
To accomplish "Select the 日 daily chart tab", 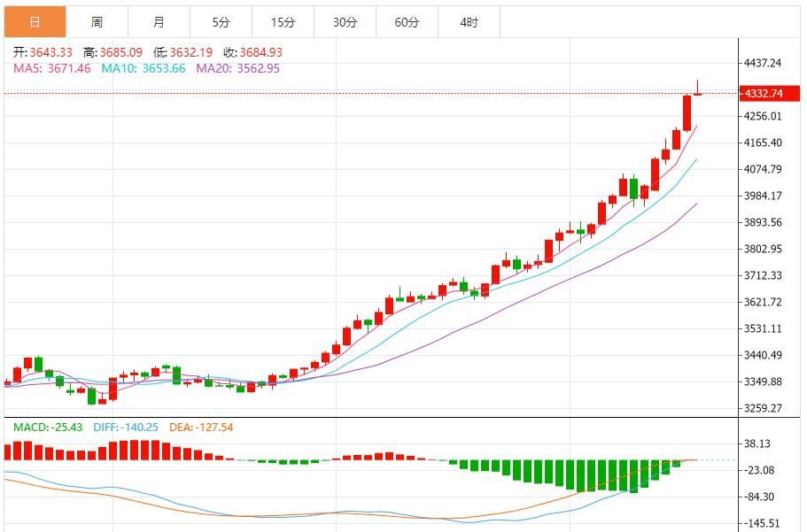I will tap(35, 22).
